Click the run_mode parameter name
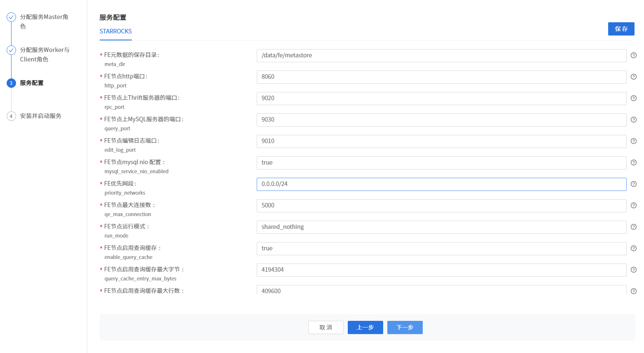Image resolution: width=644 pixels, height=353 pixels. (x=116, y=236)
